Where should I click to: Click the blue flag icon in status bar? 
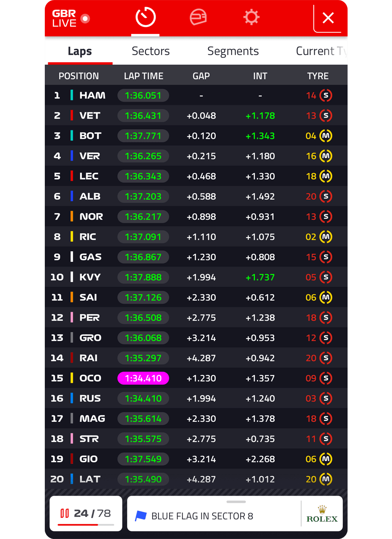141,516
